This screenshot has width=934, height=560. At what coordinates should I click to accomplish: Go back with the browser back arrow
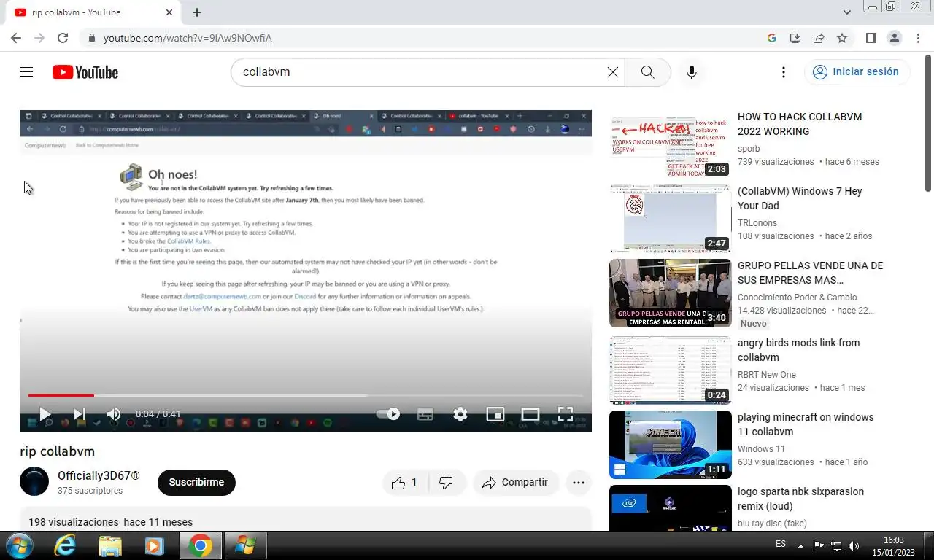point(16,38)
